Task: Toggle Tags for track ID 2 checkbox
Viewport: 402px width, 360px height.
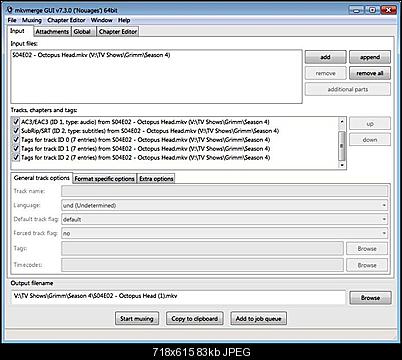Action: pyautogui.click(x=15, y=158)
